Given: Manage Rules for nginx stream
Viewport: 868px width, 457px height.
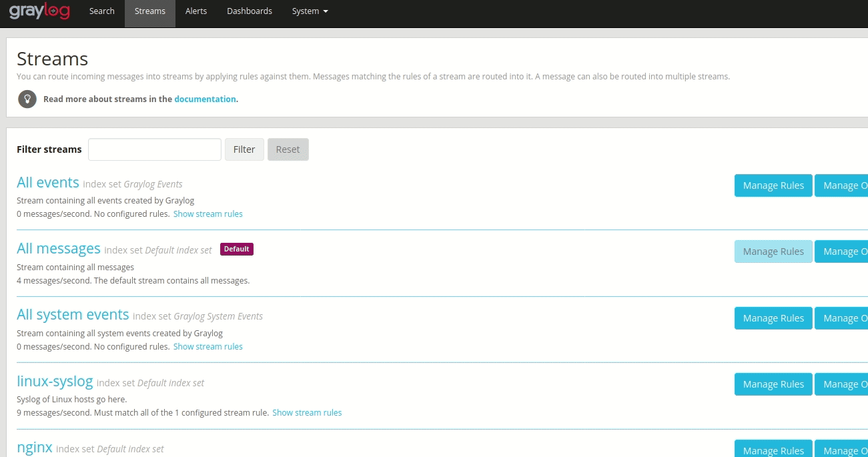Looking at the screenshot, I should click(x=773, y=448).
